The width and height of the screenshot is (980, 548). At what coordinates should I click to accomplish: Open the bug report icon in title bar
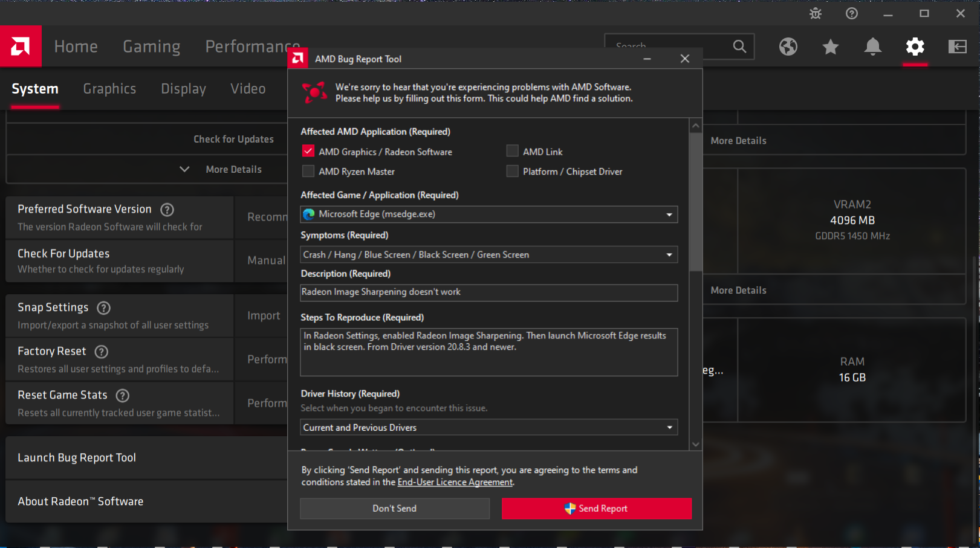coord(816,13)
